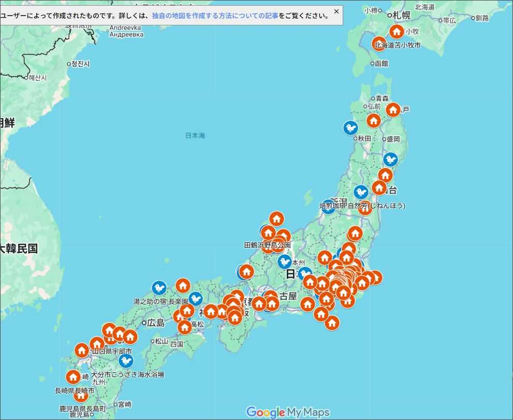Click the Google My Maps logo

(x=288, y=412)
